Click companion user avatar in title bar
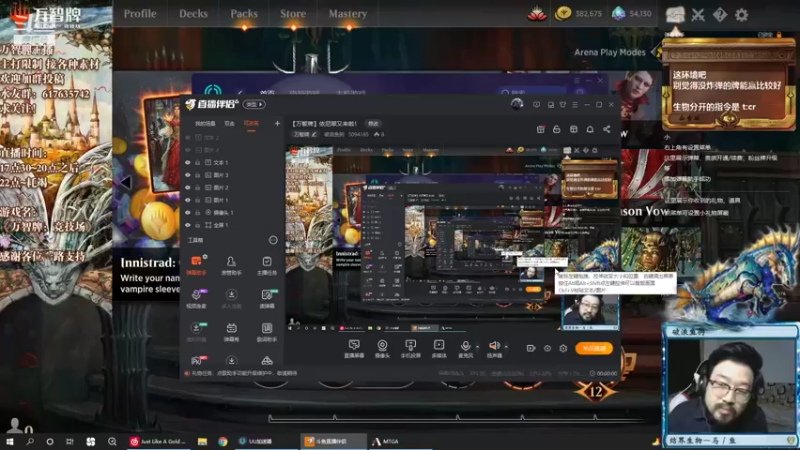Viewport: 800px width, 450px height. [517, 104]
